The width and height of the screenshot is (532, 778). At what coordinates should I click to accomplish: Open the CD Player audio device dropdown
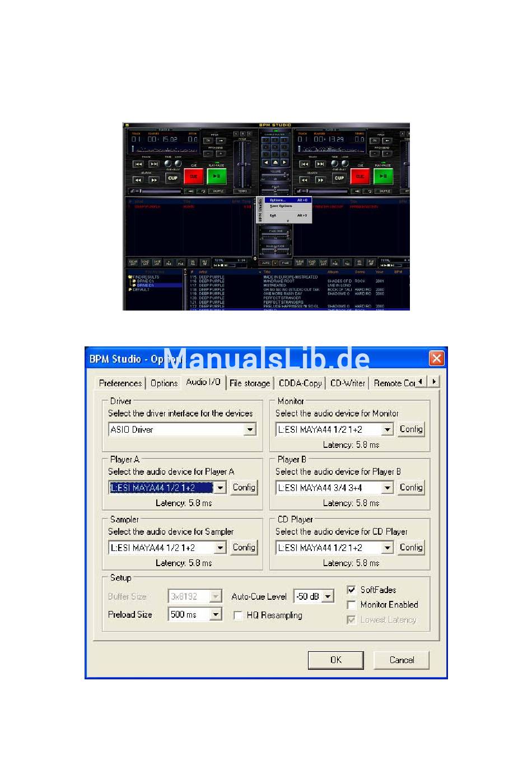pos(388,548)
